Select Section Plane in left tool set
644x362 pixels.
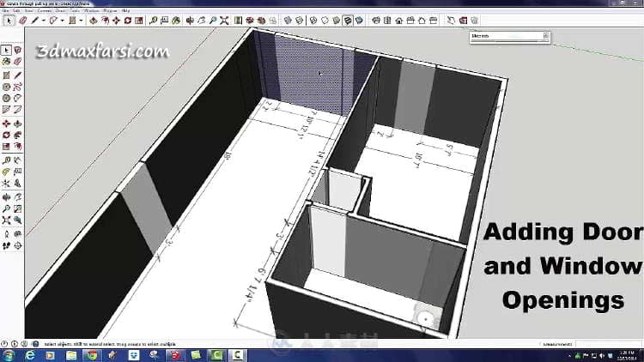tap(18, 245)
